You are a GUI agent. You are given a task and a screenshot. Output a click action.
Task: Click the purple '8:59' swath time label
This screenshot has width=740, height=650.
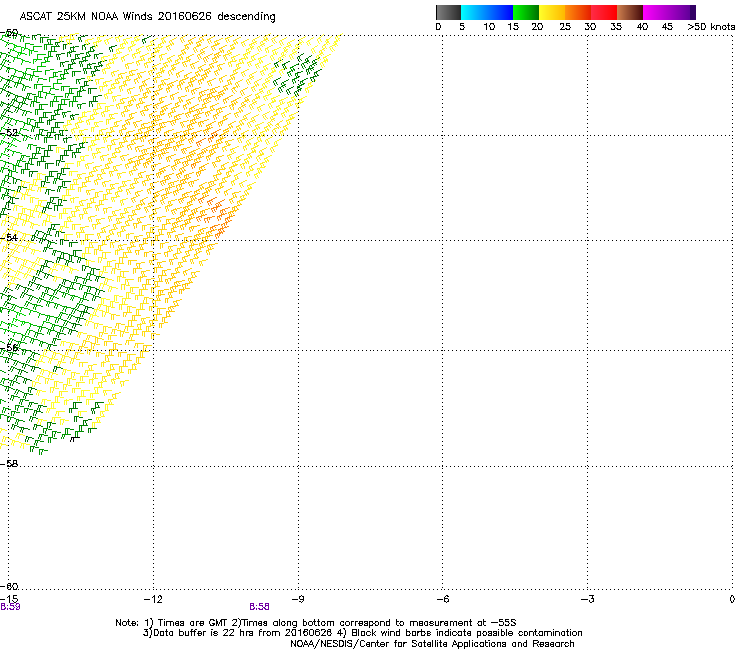pyautogui.click(x=10, y=607)
